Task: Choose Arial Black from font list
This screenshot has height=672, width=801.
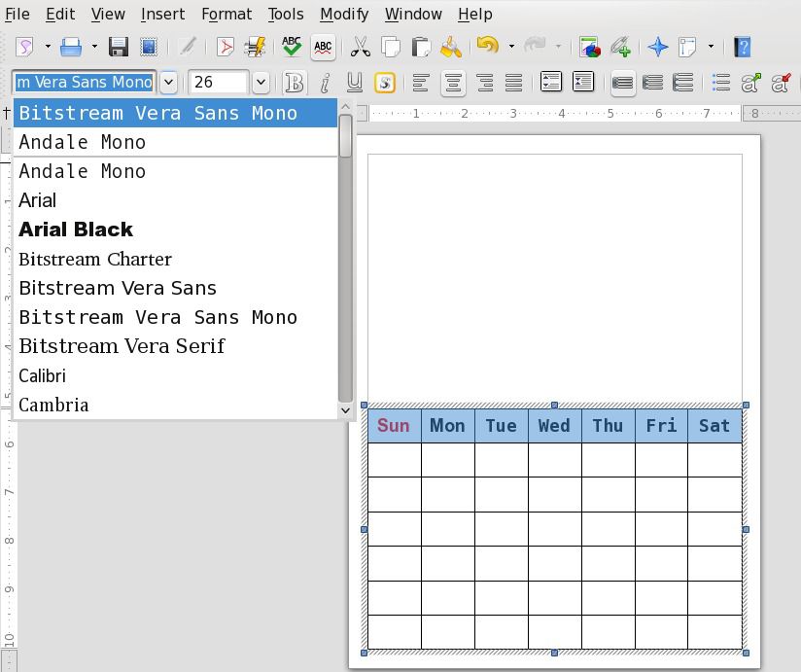Action: [76, 230]
